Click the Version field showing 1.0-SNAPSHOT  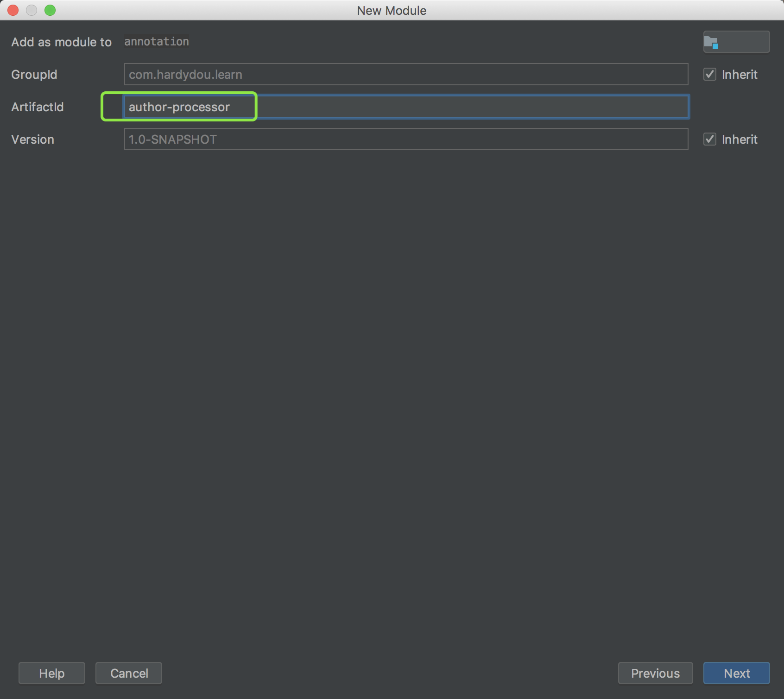(x=405, y=140)
